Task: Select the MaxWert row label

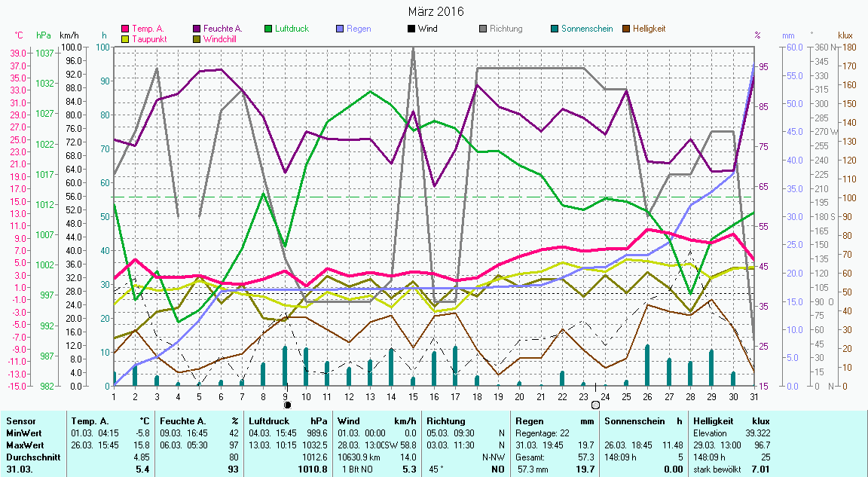Action: point(23,445)
